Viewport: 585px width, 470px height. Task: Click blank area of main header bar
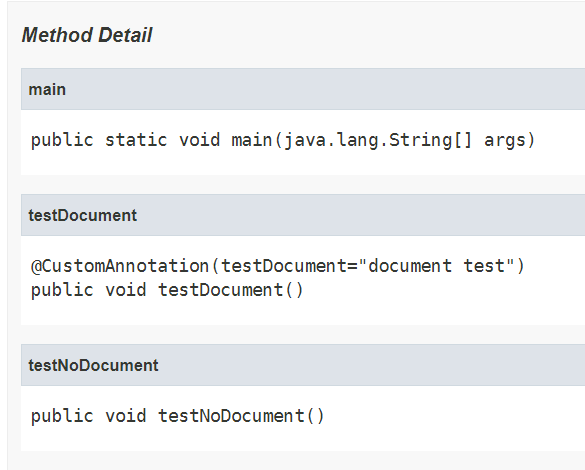tap(325, 90)
